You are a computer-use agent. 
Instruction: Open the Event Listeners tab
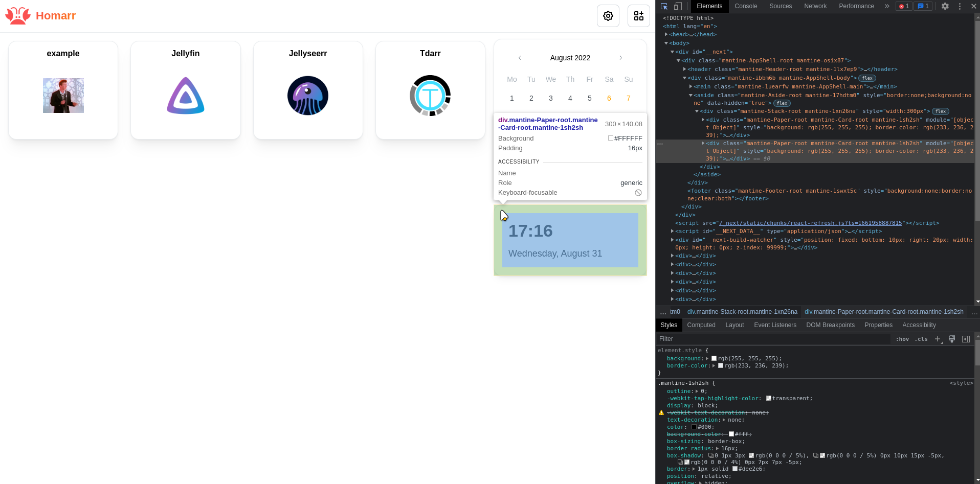(775, 325)
